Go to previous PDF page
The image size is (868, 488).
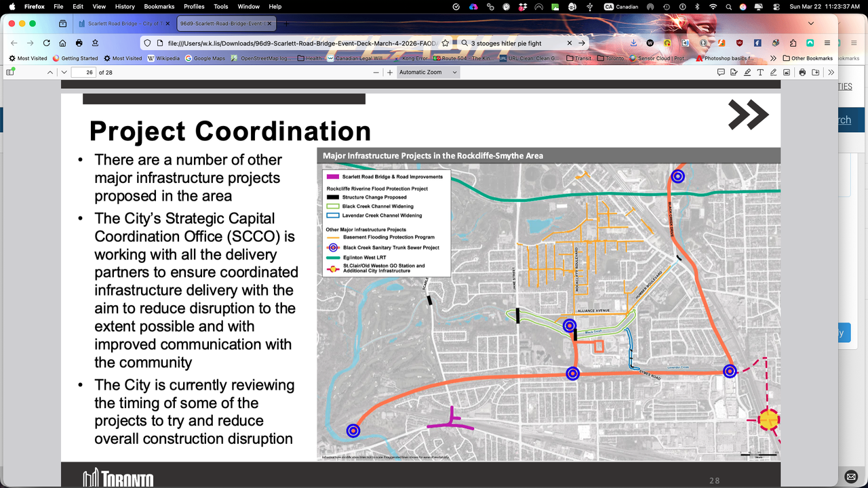tap(50, 72)
